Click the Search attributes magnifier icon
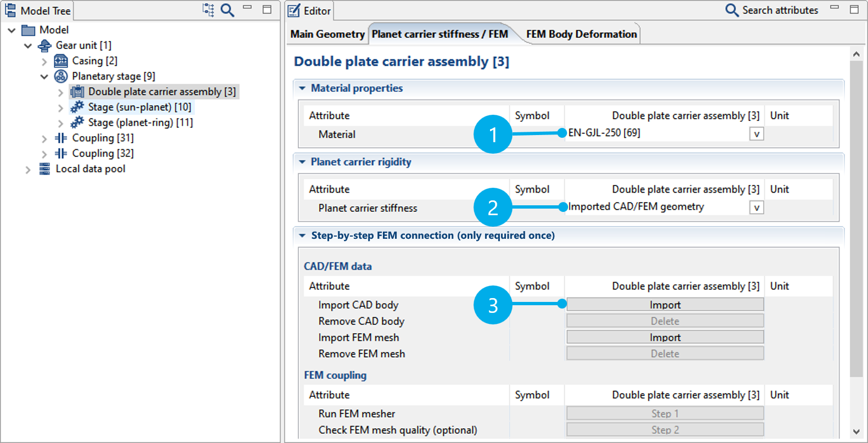This screenshot has height=443, width=868. (x=732, y=10)
